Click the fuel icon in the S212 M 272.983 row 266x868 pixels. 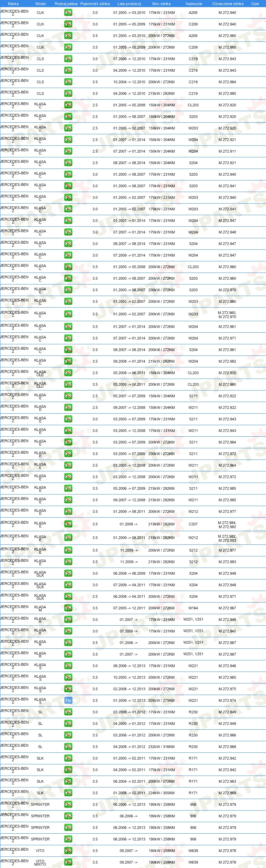(x=68, y=562)
